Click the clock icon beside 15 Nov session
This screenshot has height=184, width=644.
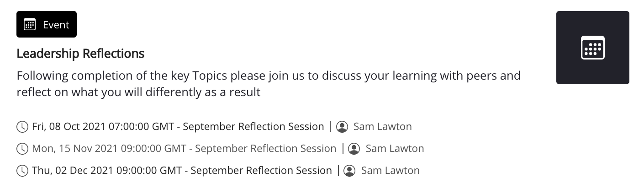22,149
